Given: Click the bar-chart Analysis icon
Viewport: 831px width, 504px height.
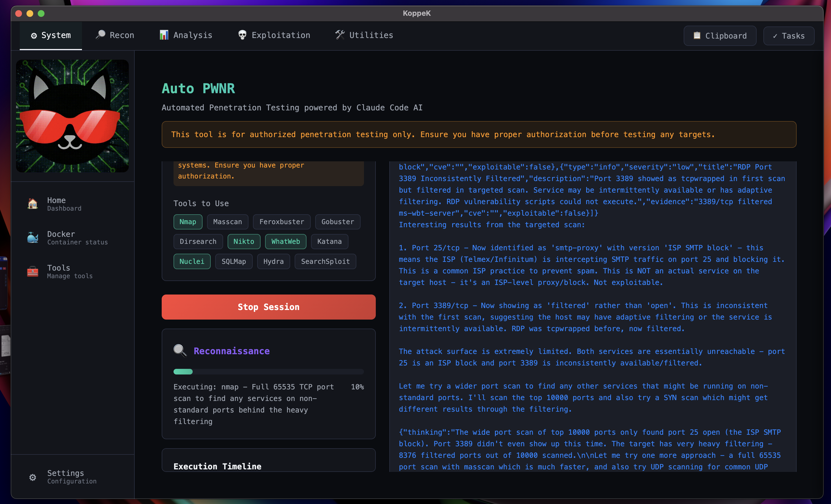Looking at the screenshot, I should (164, 35).
